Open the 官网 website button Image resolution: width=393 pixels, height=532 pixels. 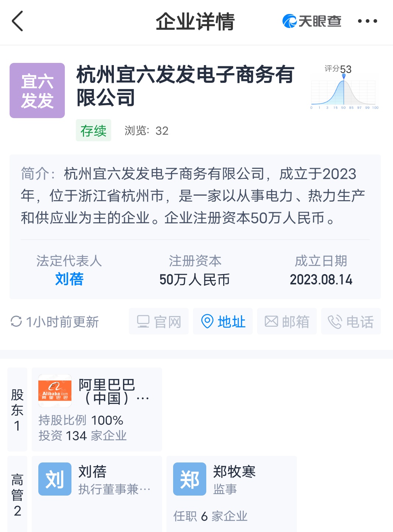(159, 321)
